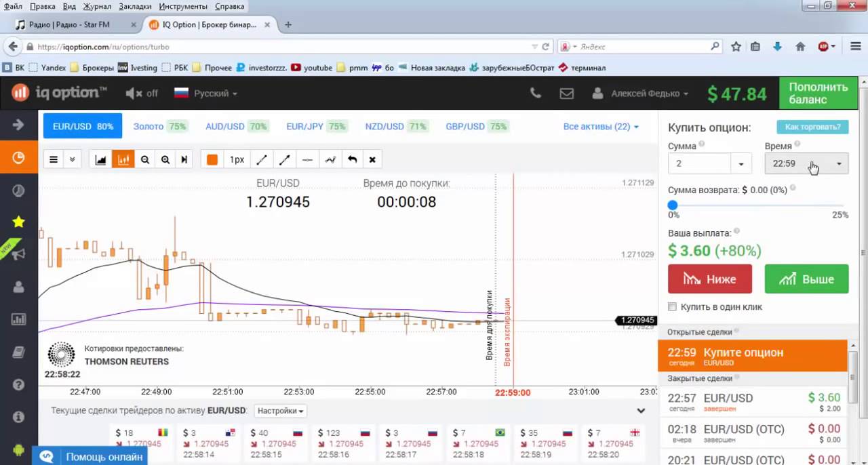868x465 pixels.
Task: Select the Золото 75% asset tab
Action: tap(160, 126)
